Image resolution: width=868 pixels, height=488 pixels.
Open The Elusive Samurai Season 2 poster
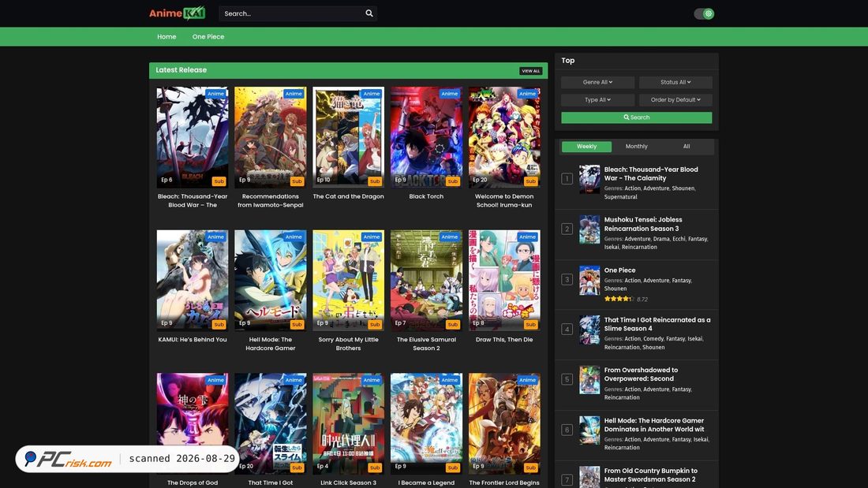tap(426, 281)
